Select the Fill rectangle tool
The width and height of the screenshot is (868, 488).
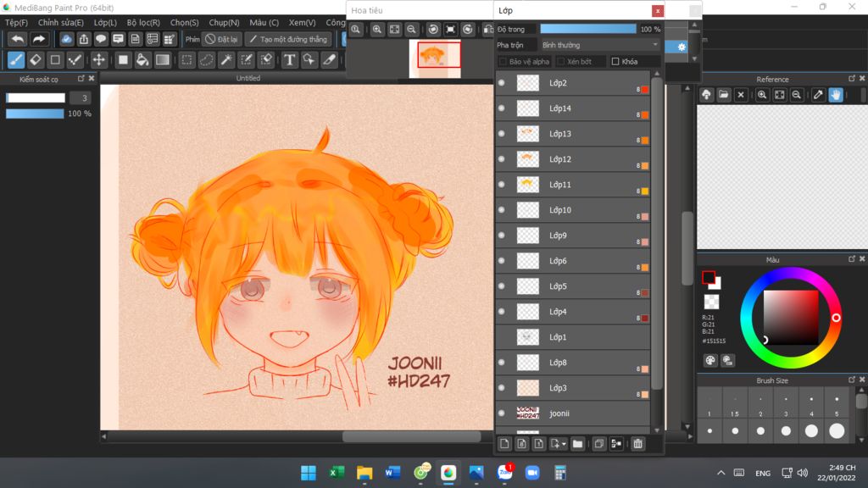coord(123,60)
